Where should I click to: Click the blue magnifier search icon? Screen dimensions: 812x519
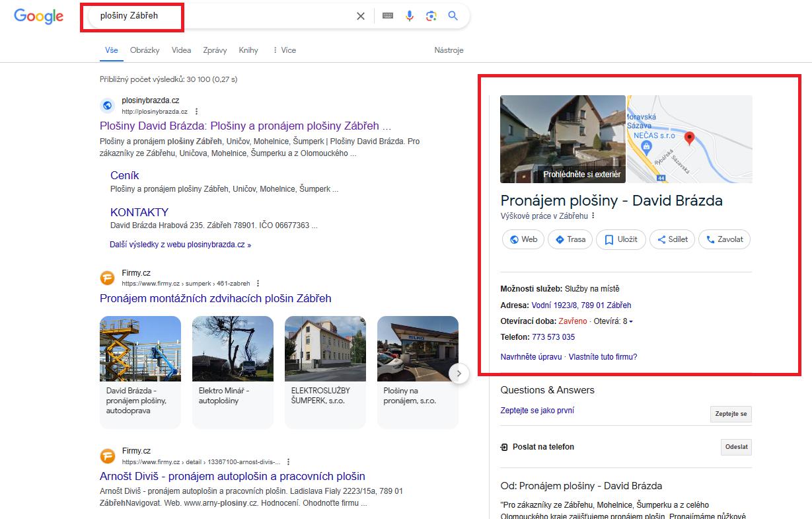tap(453, 16)
